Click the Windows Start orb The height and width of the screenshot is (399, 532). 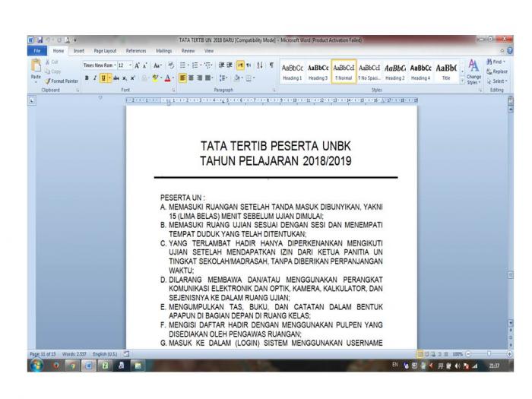point(36,366)
